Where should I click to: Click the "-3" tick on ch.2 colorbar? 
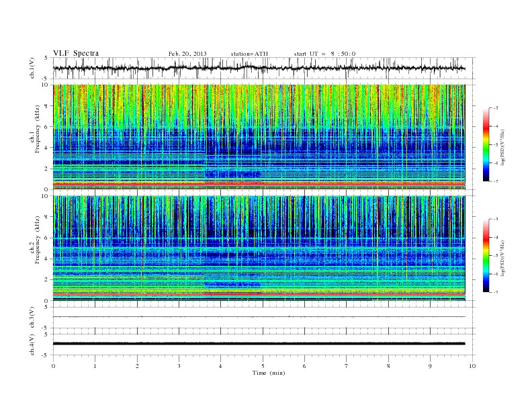point(495,219)
